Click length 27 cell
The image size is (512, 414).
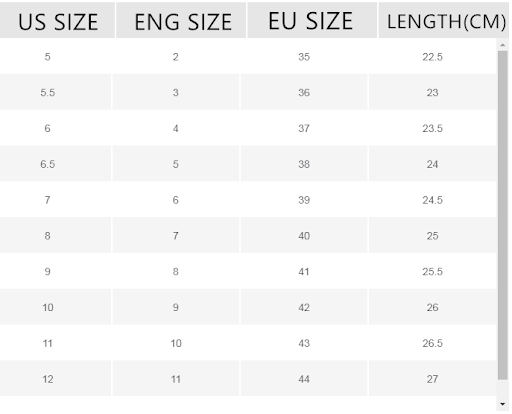click(x=432, y=379)
